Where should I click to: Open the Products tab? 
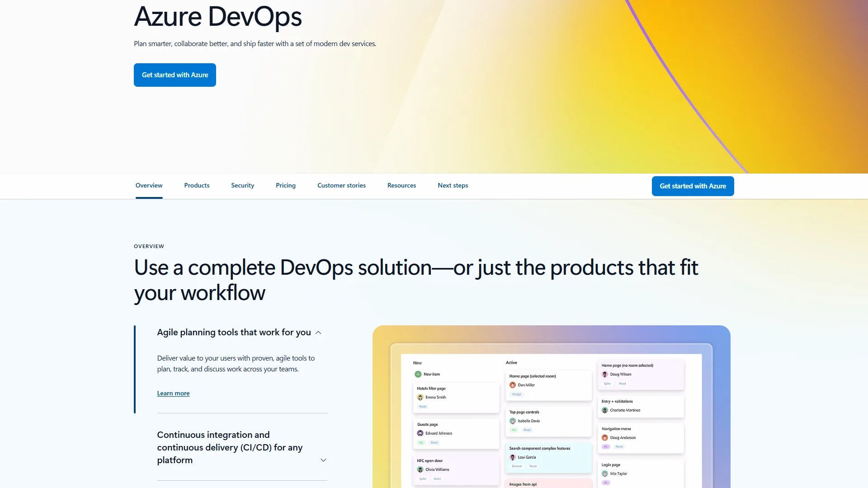pyautogui.click(x=197, y=186)
